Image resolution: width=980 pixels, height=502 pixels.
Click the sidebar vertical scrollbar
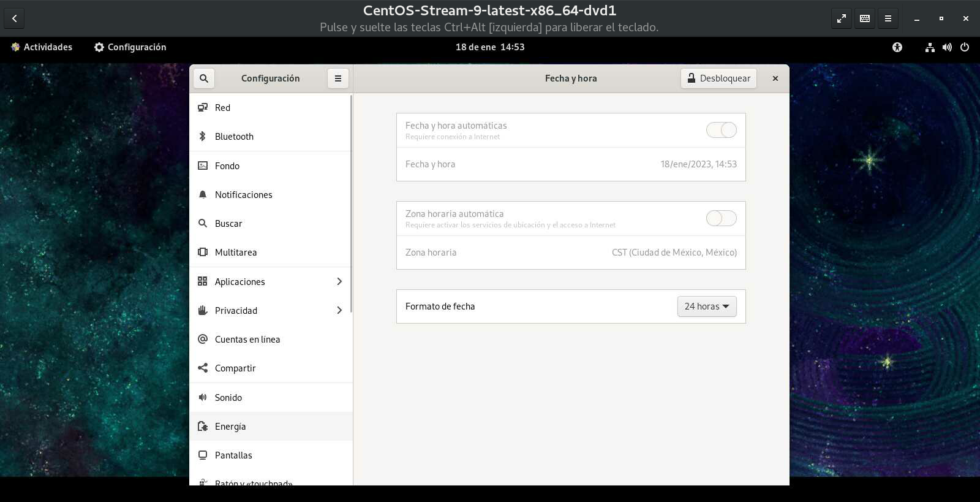coord(351,203)
